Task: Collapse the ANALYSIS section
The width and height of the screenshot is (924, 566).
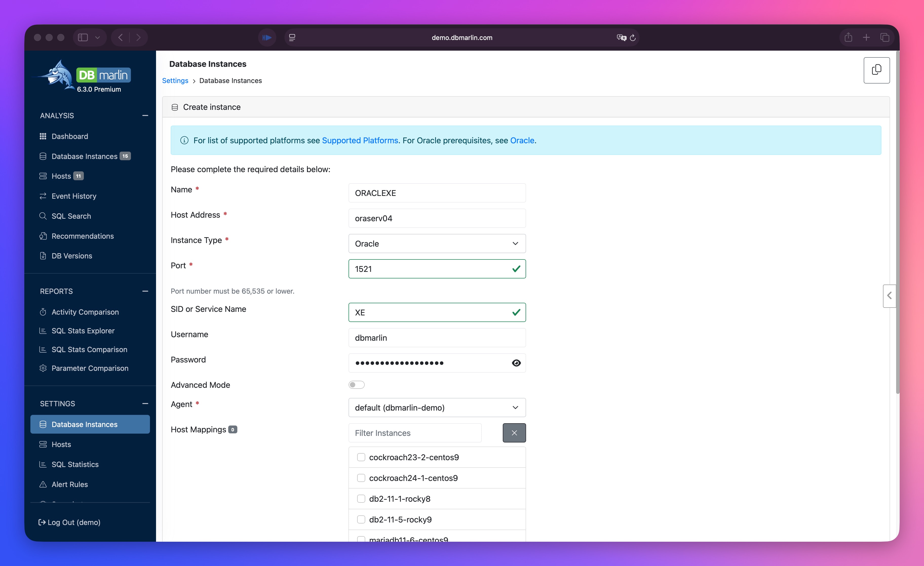Action: (145, 115)
